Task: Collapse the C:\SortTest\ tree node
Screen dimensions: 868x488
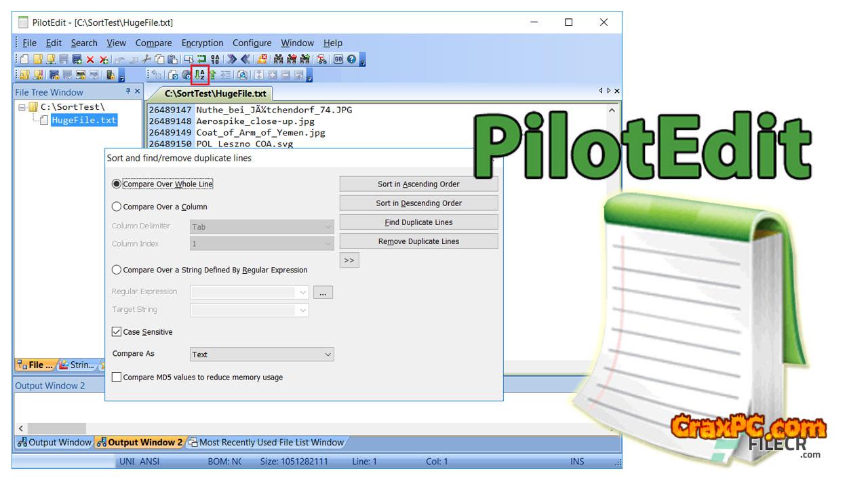Action: [x=22, y=107]
